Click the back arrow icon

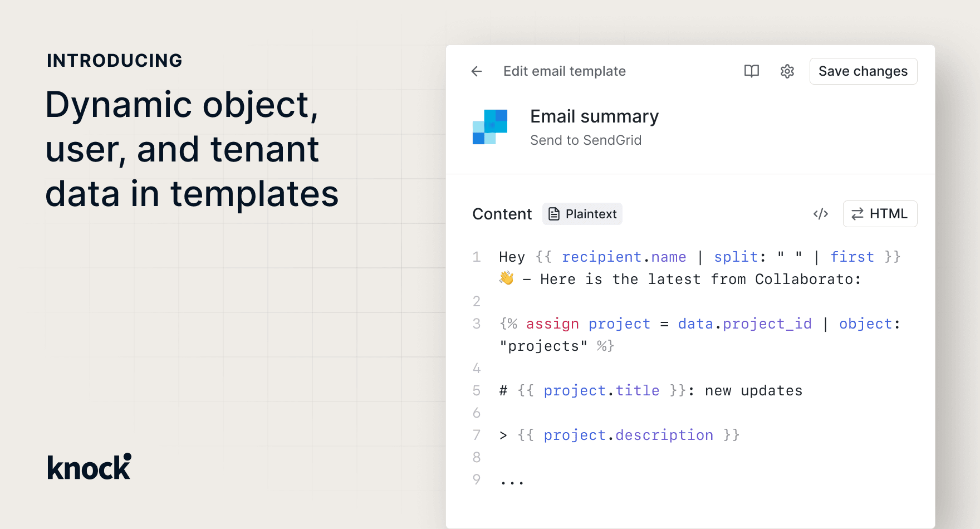tap(477, 71)
